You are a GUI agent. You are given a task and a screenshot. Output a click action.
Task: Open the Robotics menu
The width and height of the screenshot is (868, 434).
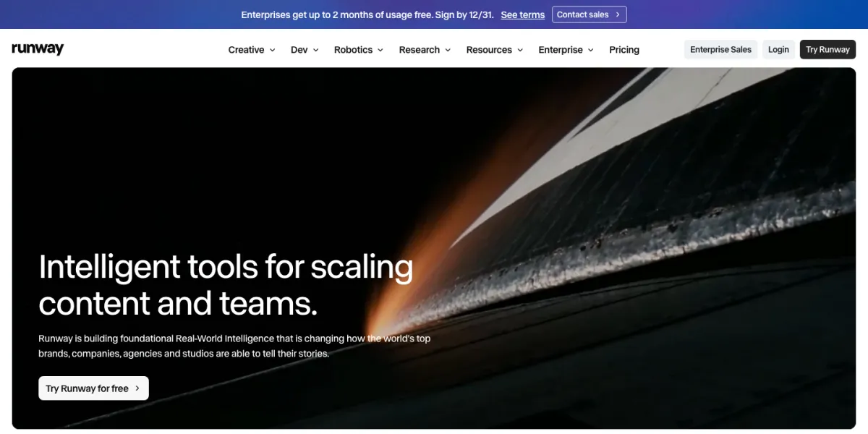pos(358,50)
